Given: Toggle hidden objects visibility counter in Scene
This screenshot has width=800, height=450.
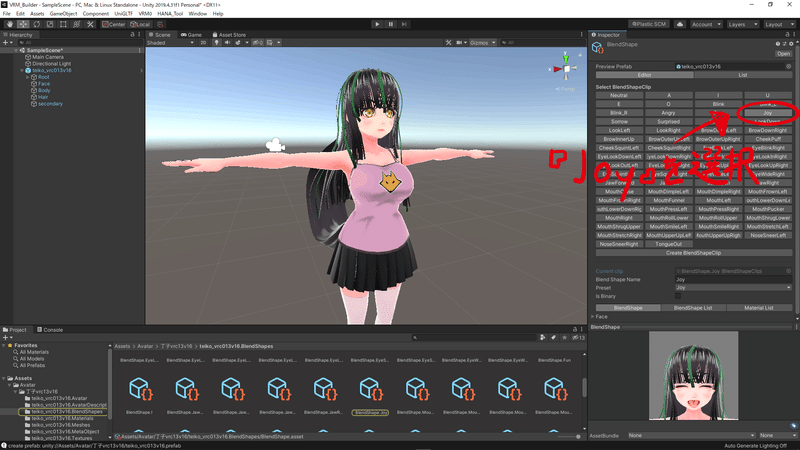Looking at the screenshot, I should coord(258,43).
